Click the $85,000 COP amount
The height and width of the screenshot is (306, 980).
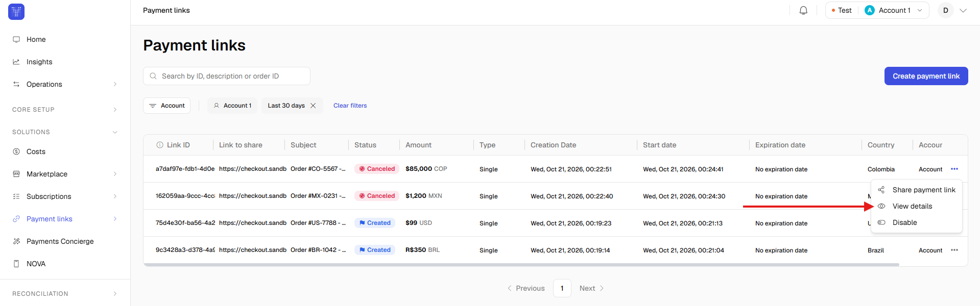coord(426,169)
